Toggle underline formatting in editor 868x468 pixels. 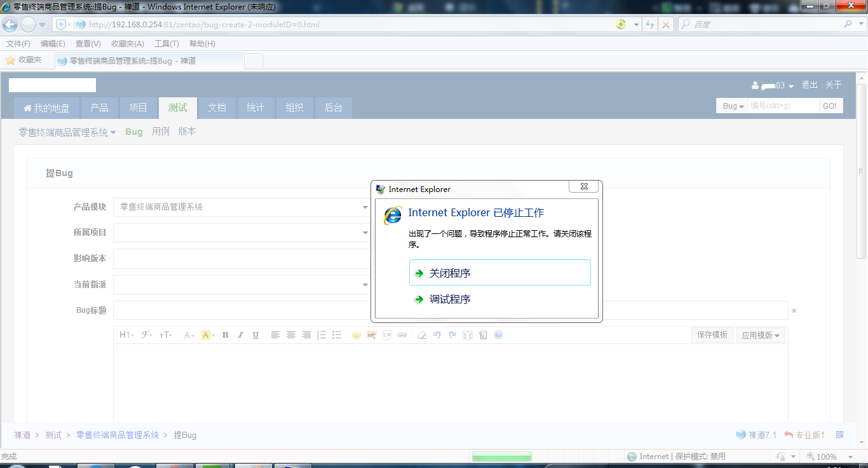pyautogui.click(x=255, y=335)
